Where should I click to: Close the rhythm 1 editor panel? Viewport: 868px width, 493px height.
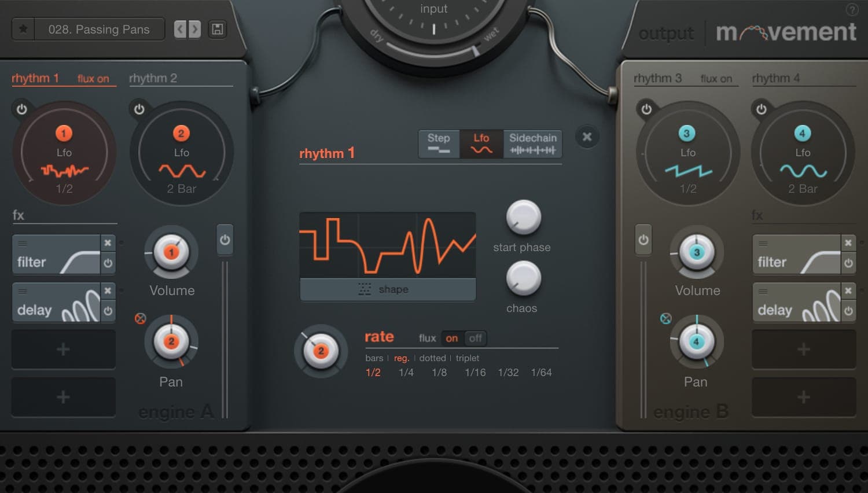[x=587, y=137]
